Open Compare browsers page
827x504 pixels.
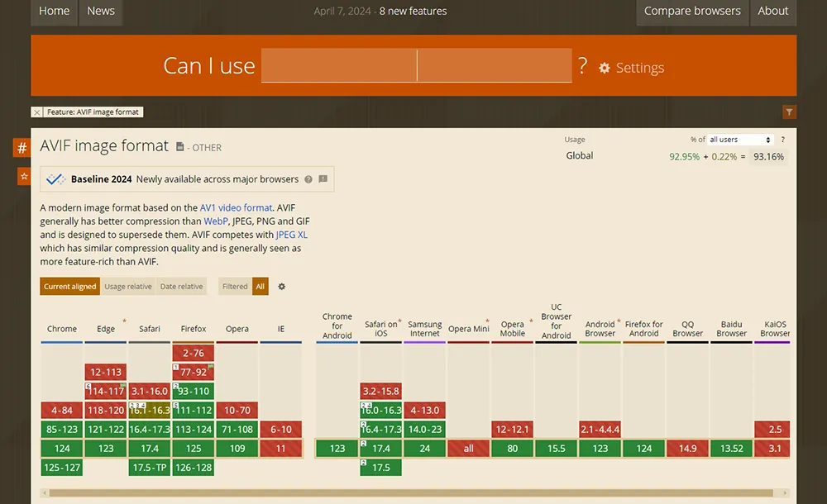pos(692,11)
